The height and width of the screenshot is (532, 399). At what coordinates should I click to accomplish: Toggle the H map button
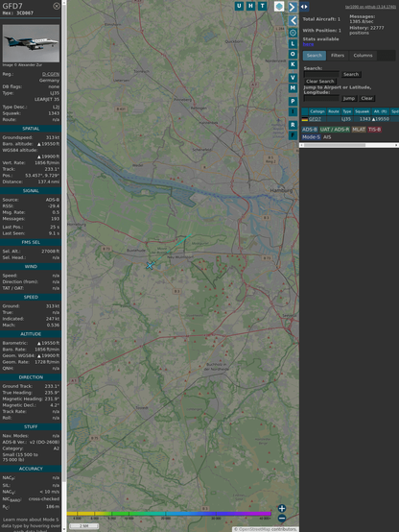[x=250, y=6]
